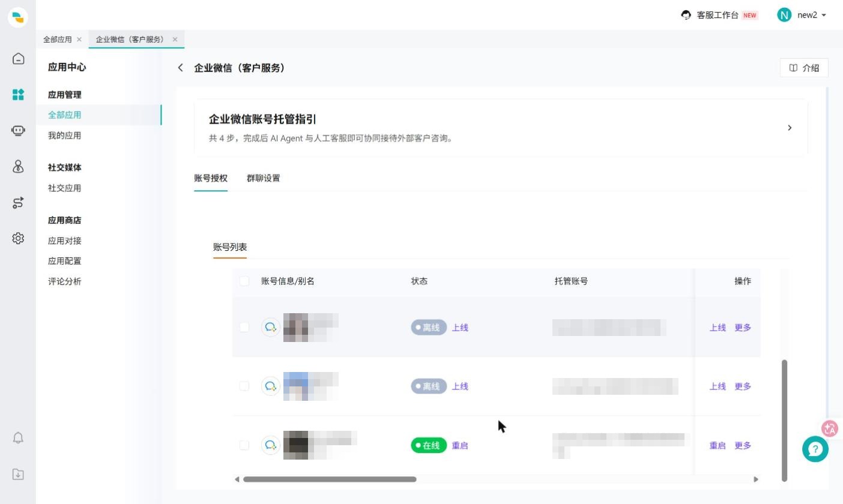This screenshot has width=843, height=504.
Task: Open 更多 menu in the first 离线 row
Action: [743, 328]
